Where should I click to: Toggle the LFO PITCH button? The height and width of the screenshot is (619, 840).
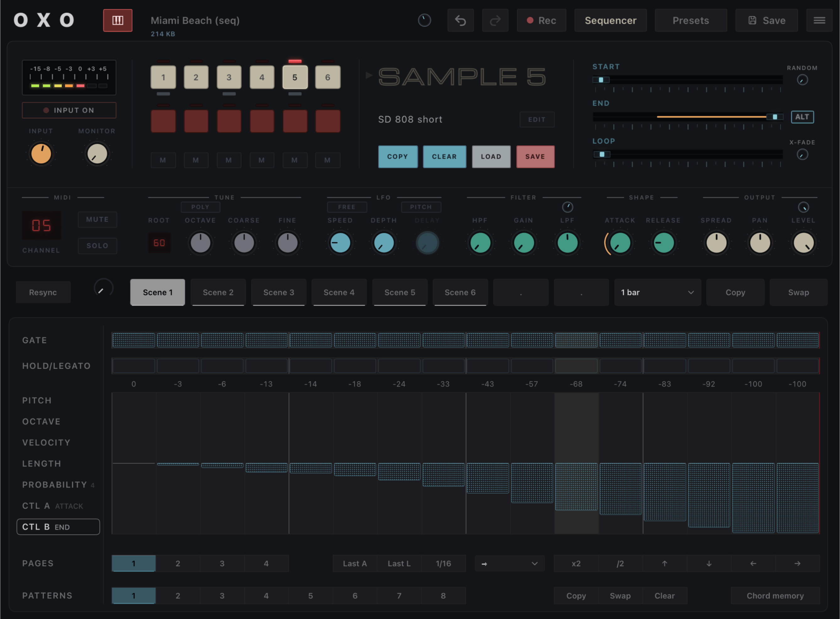pos(421,207)
